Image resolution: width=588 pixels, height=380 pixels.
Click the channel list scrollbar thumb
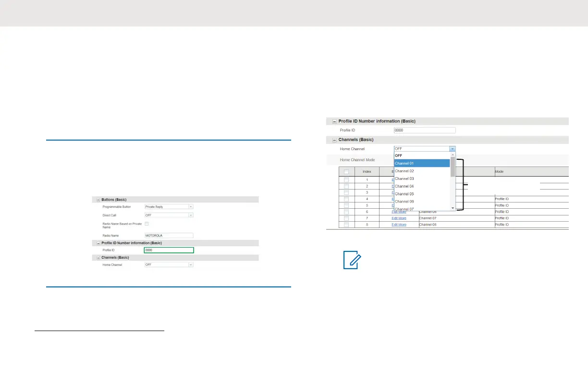coord(453,167)
